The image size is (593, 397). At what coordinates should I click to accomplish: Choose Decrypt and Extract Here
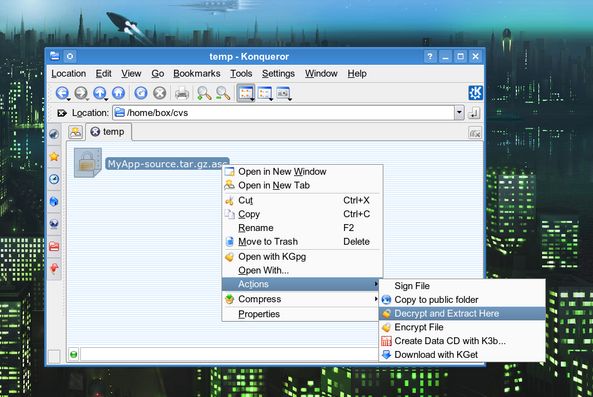(x=462, y=313)
